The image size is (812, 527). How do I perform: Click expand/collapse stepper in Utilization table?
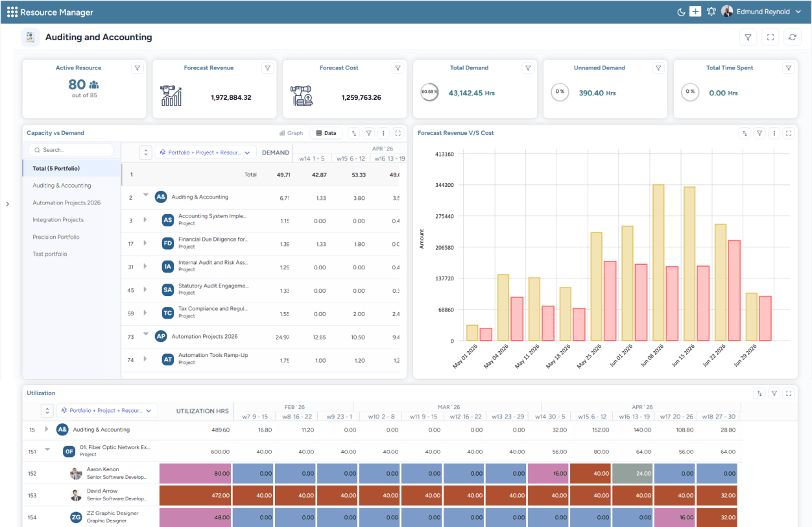[x=47, y=411]
